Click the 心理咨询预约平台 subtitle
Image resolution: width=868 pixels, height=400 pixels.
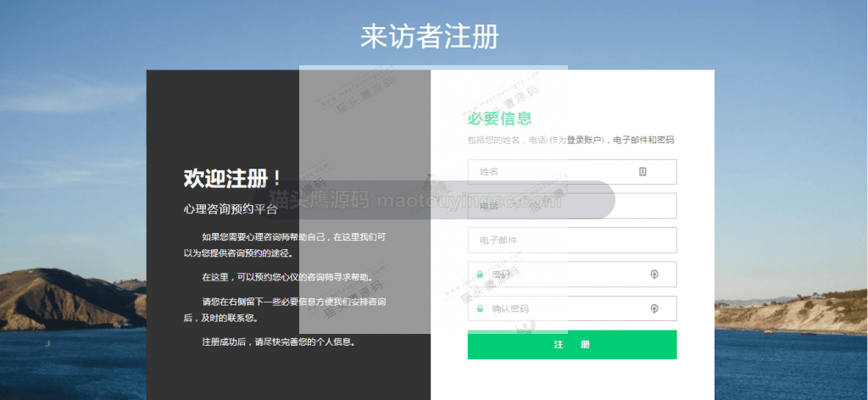coord(231,209)
